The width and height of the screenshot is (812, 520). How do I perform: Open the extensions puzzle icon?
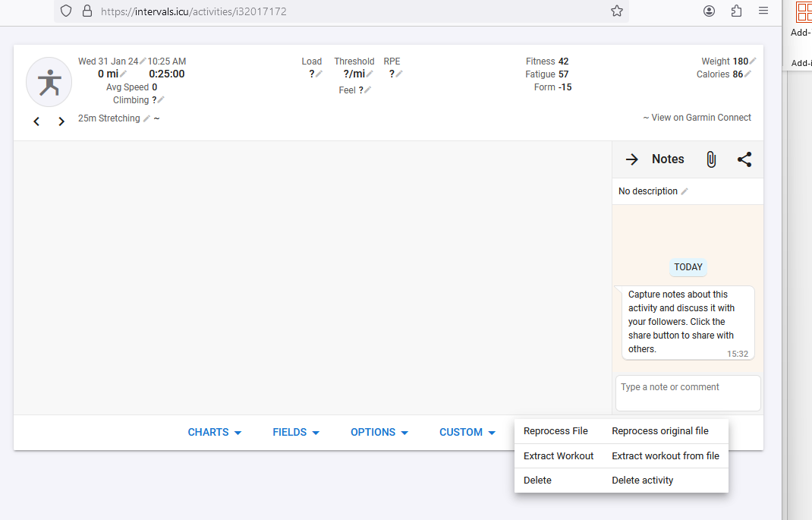coord(736,11)
